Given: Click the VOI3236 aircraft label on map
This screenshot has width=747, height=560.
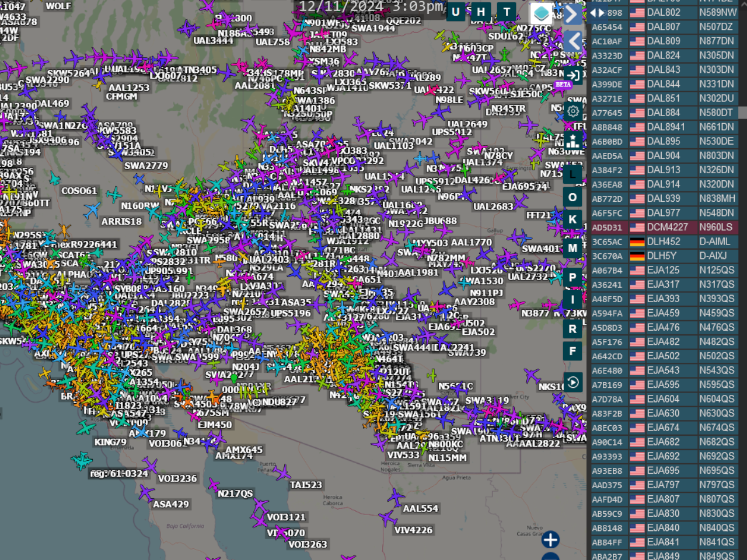Looking at the screenshot, I should click(x=177, y=478).
